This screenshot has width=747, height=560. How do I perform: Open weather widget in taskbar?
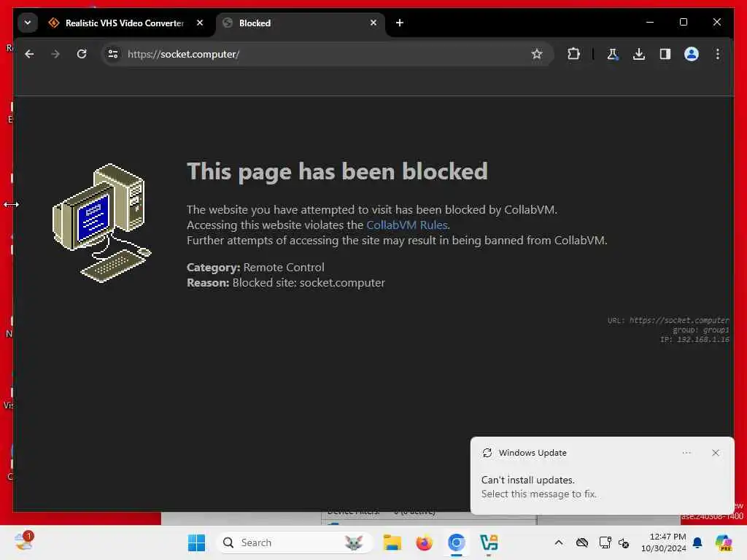click(x=23, y=542)
